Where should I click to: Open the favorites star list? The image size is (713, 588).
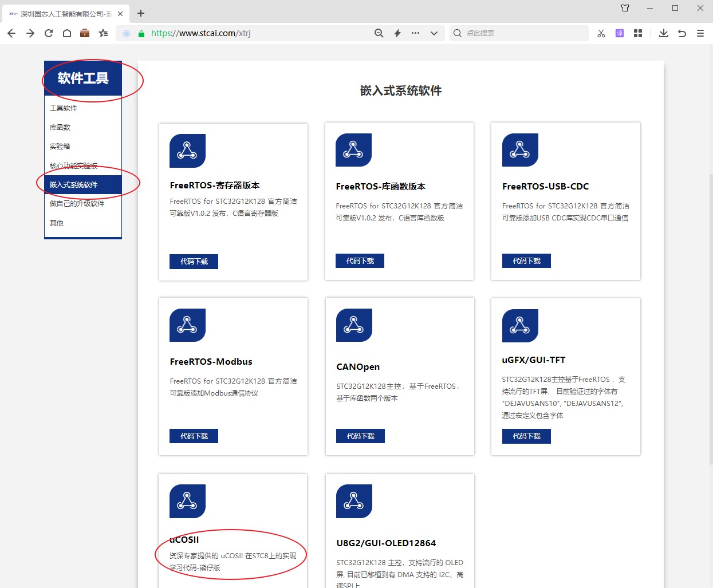[x=103, y=33]
